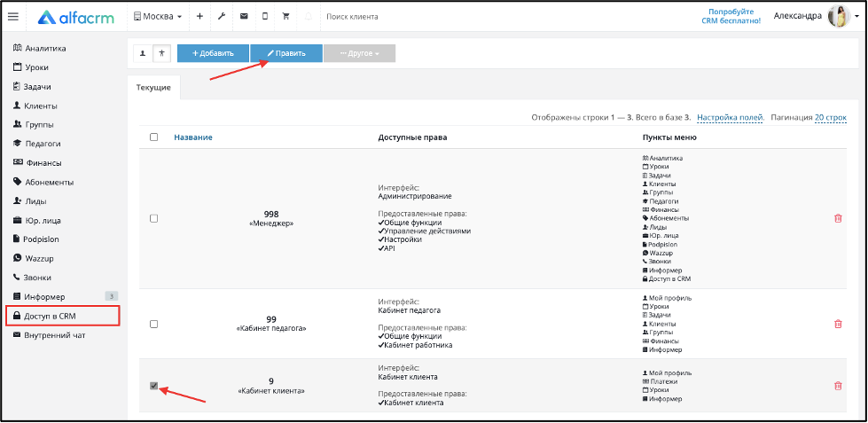Sort by the Название column header
This screenshot has width=868, height=423.
click(x=193, y=137)
